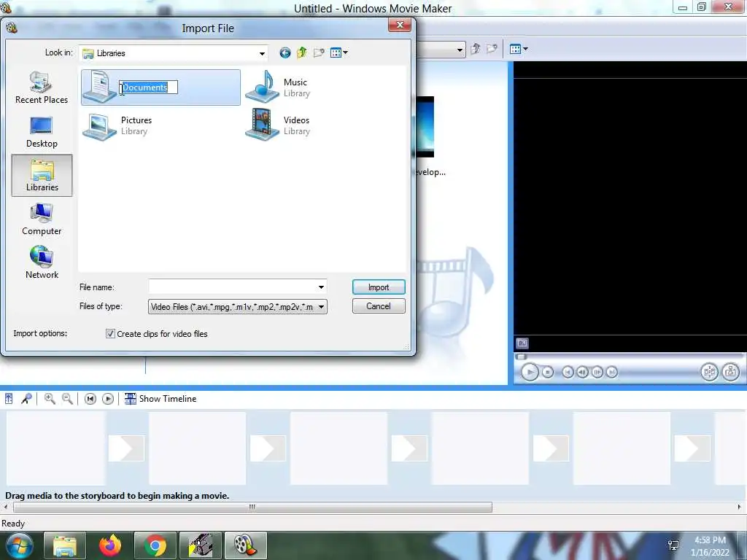Open Movie Maker collection dropdown arrow
The width and height of the screenshot is (747, 560).
(460, 50)
